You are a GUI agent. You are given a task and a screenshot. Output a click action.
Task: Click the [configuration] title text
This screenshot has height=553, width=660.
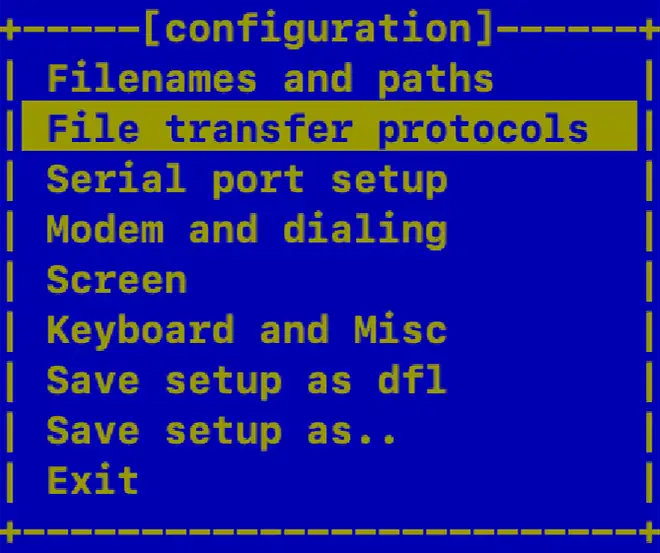(x=318, y=30)
